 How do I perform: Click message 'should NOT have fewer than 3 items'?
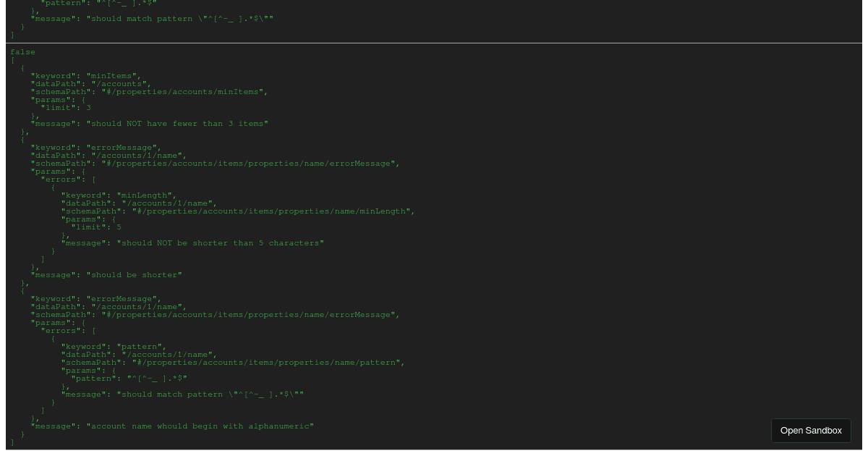point(150,124)
